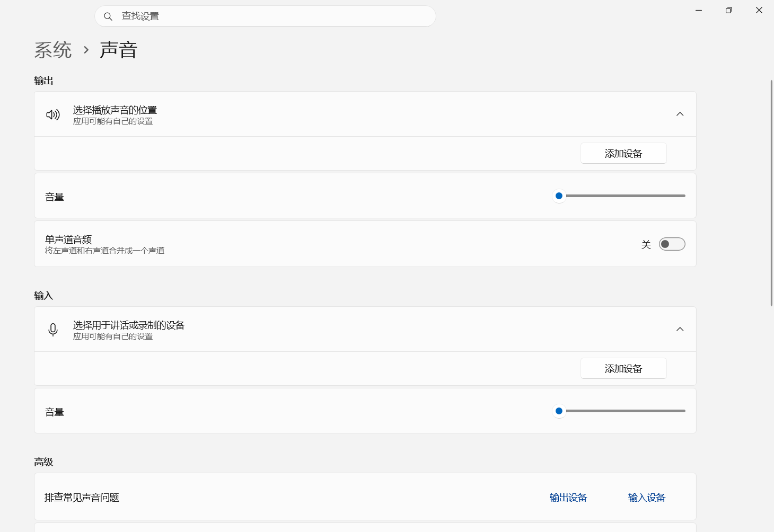Click the speaker icon beside 选择播放声音的位置

coord(53,114)
